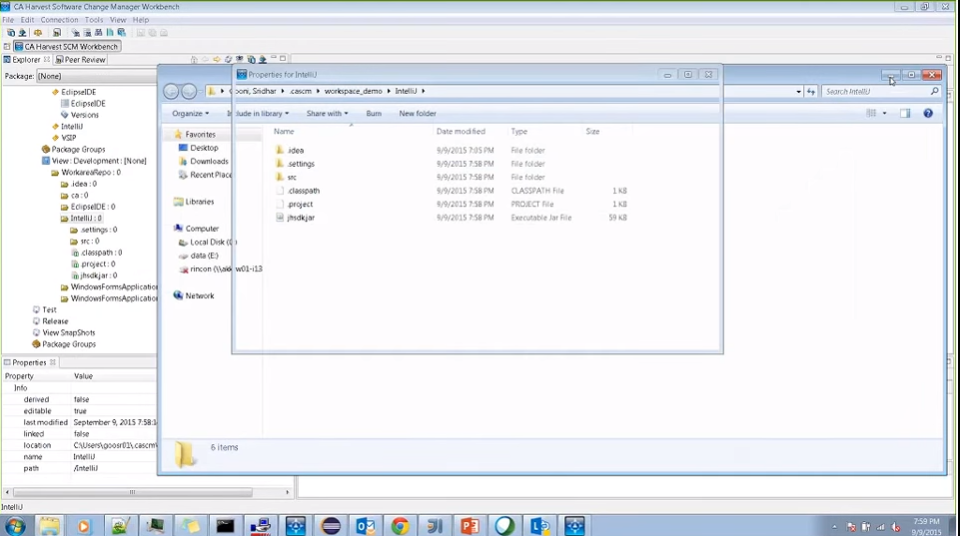
Task: Click the Windows Start button
Action: [15, 526]
